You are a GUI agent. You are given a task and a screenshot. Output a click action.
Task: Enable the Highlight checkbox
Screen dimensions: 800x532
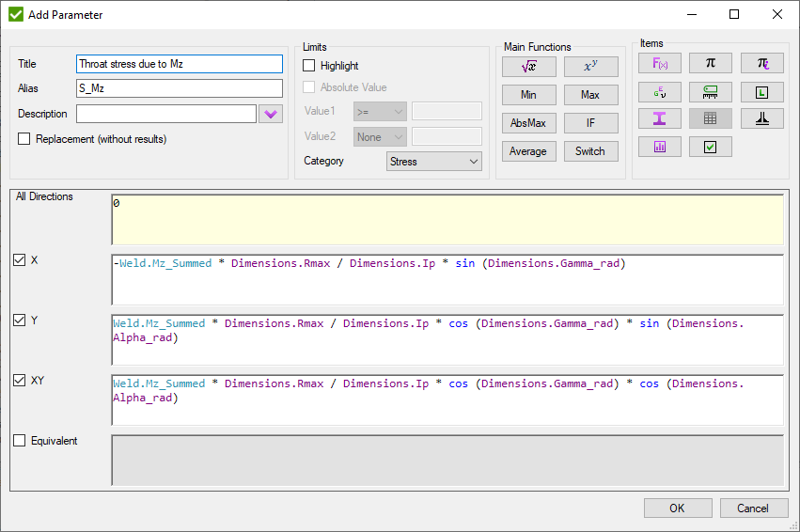click(309, 66)
